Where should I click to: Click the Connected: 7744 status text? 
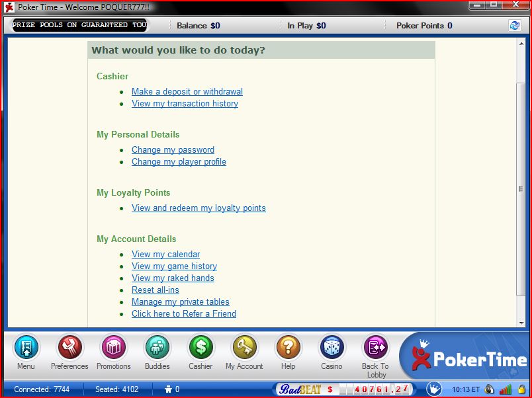(42, 389)
